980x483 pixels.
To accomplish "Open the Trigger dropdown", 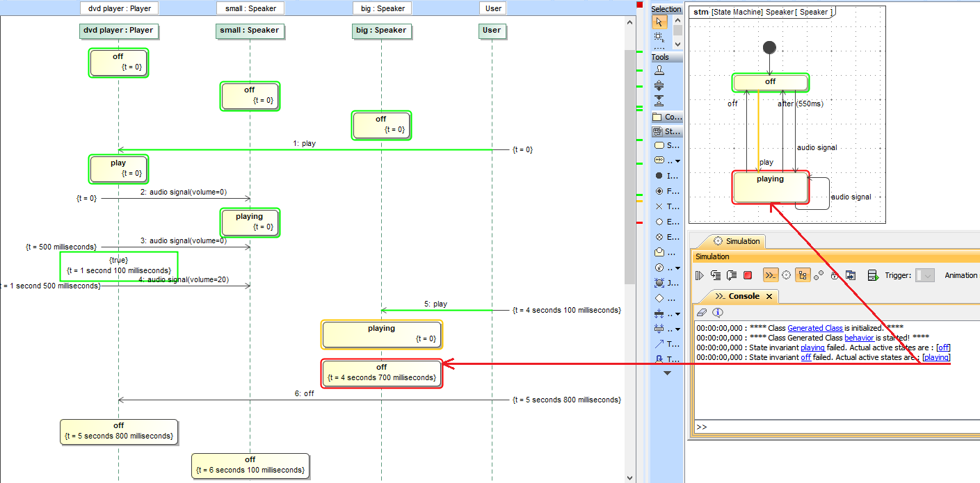I will coord(925,275).
